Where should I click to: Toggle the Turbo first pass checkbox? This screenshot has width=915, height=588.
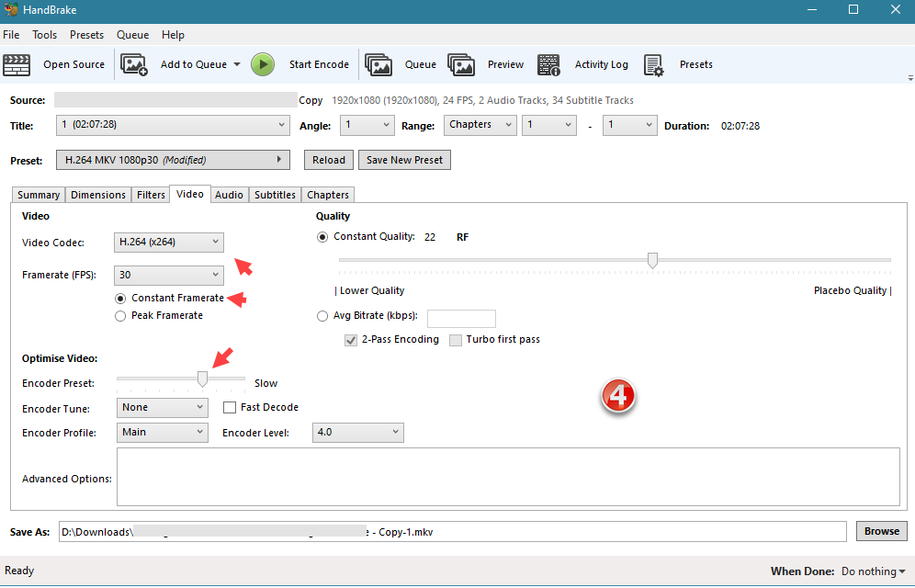[456, 340]
